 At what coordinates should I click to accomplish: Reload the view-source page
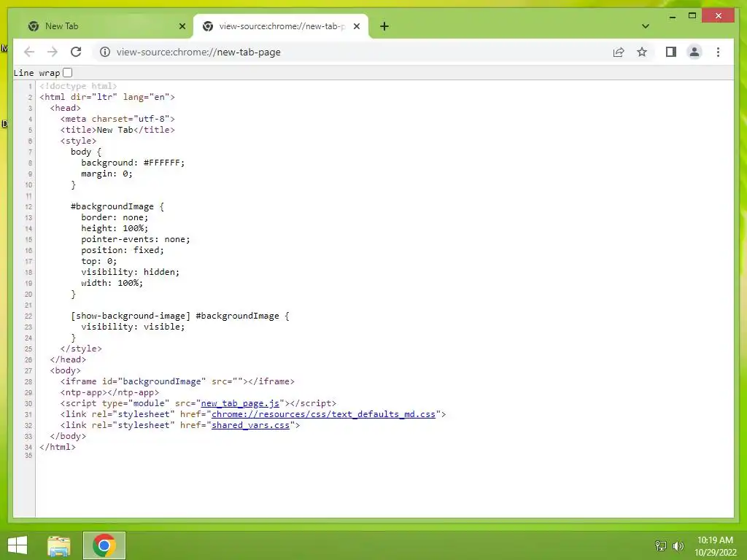[x=76, y=52]
